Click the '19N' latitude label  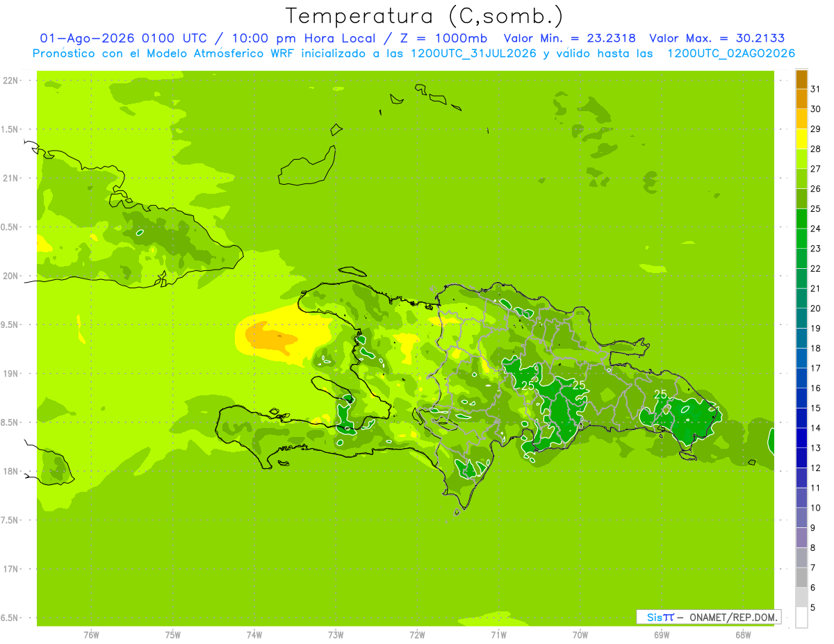tap(10, 374)
